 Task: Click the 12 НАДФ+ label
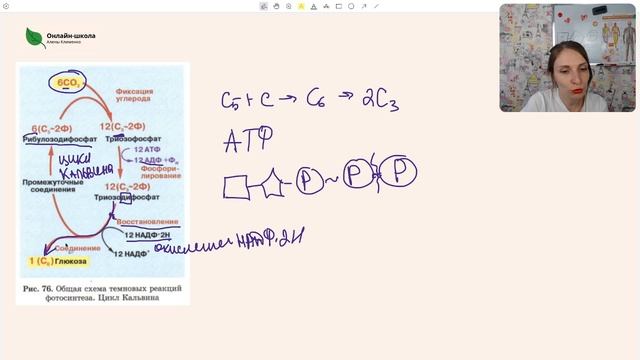click(x=131, y=254)
